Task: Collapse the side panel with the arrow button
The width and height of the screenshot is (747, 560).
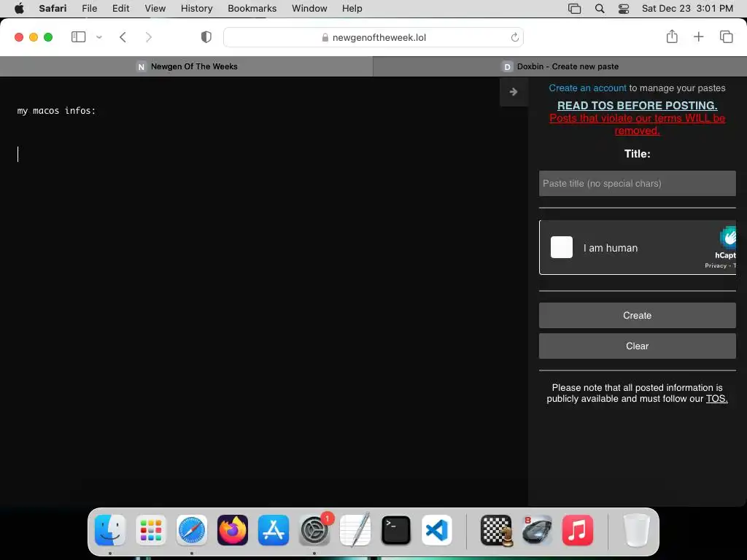Action: pos(514,92)
